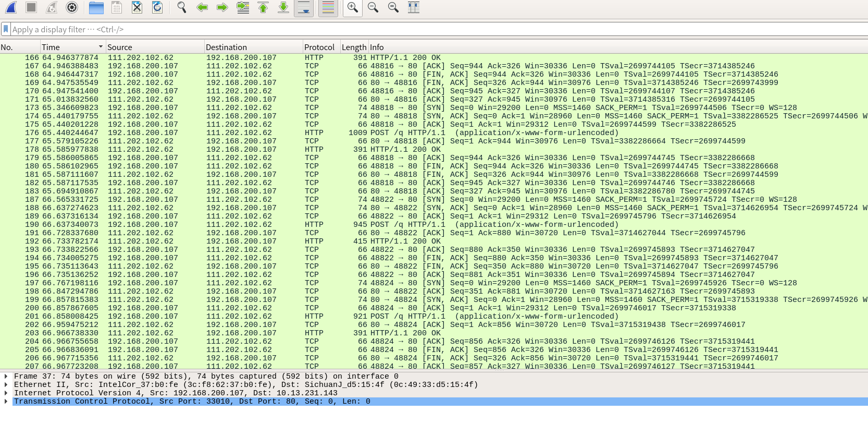Screen dimensions: 868x436
Task: Reset text to normal size
Action: [x=393, y=7]
